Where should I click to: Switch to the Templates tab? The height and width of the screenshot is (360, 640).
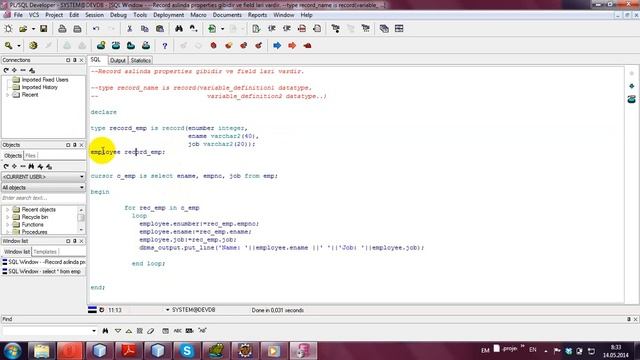pyautogui.click(x=45, y=252)
